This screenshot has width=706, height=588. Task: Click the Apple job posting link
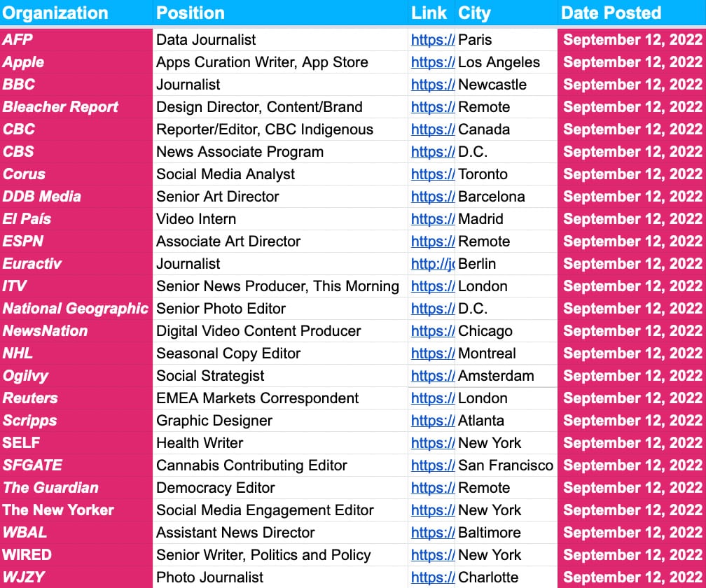pos(432,62)
